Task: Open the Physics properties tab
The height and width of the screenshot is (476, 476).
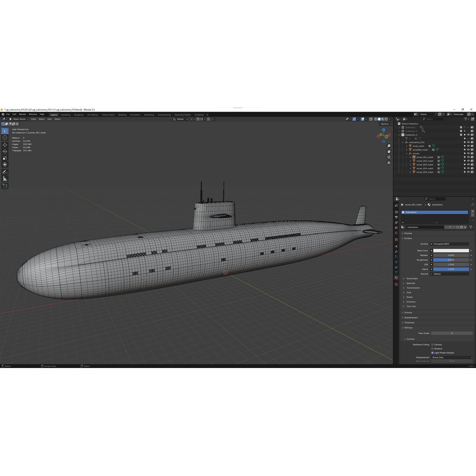Action: click(396, 262)
